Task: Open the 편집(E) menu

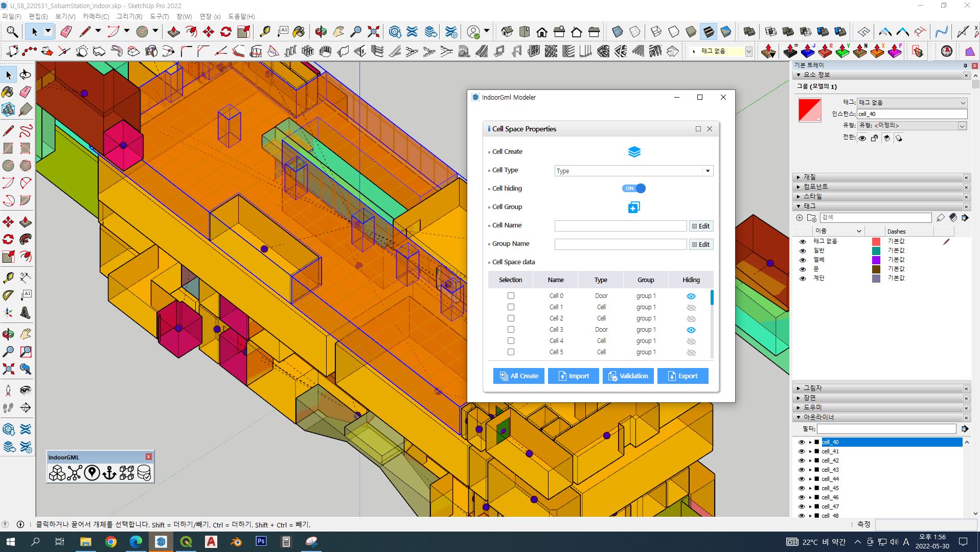Action: pyautogui.click(x=38, y=16)
